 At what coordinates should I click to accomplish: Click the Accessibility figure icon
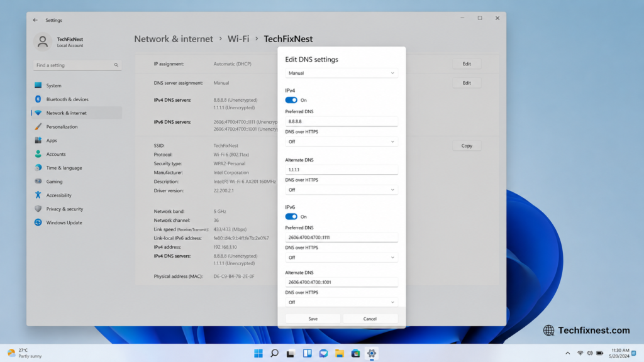[38, 195]
